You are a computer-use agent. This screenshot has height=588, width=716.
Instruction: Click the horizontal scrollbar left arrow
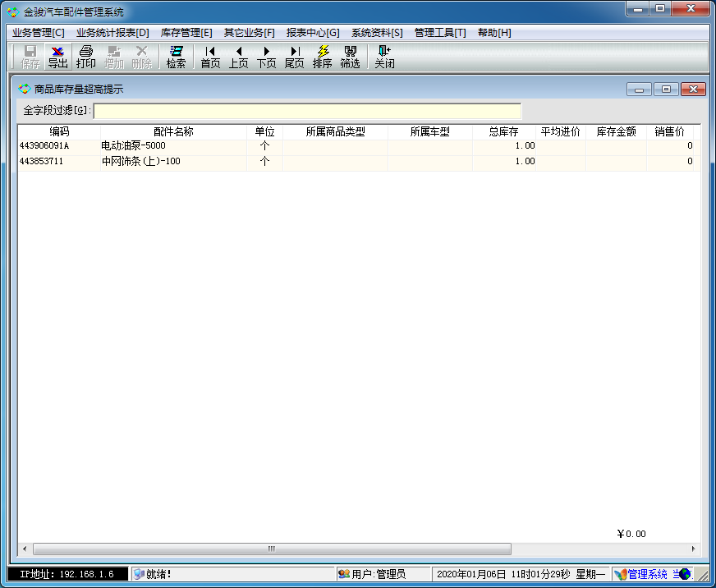point(25,549)
